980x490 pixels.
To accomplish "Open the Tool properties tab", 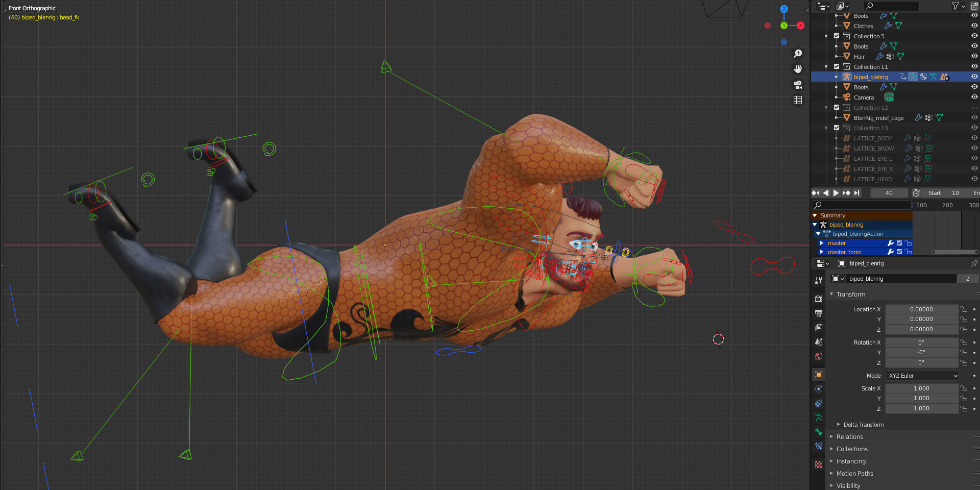I will point(819,281).
